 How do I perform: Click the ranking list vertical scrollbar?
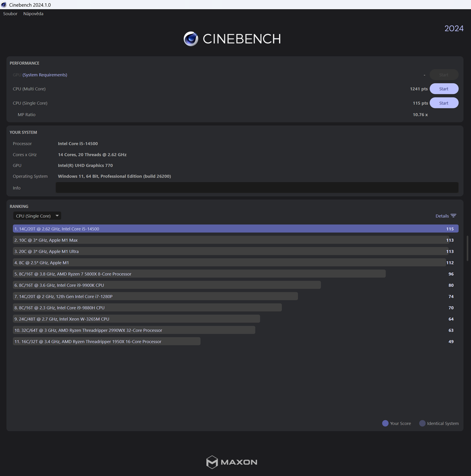468,248
